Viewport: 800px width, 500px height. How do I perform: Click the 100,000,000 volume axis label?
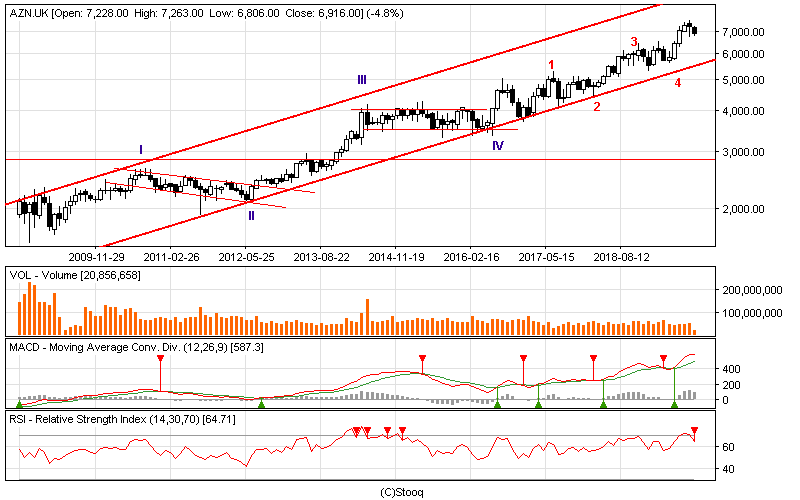coord(752,313)
